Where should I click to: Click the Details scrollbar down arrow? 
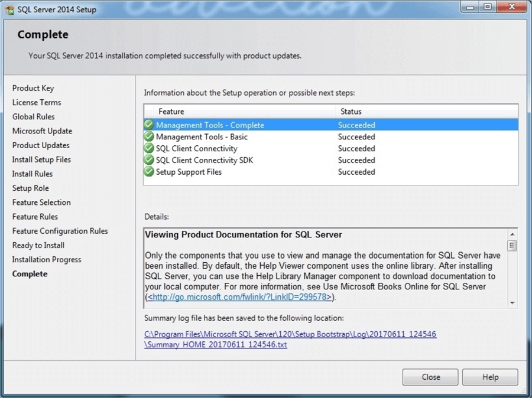[512, 303]
